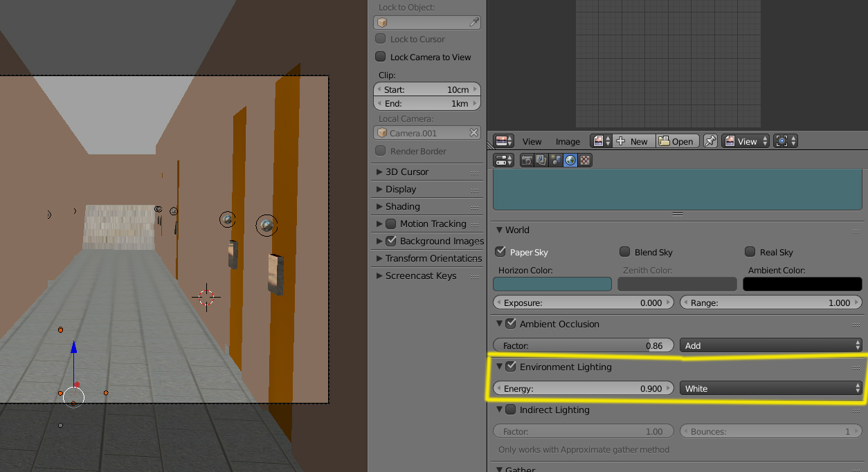Image resolution: width=868 pixels, height=472 pixels.
Task: Open Environment color White dropdown
Action: 770,388
